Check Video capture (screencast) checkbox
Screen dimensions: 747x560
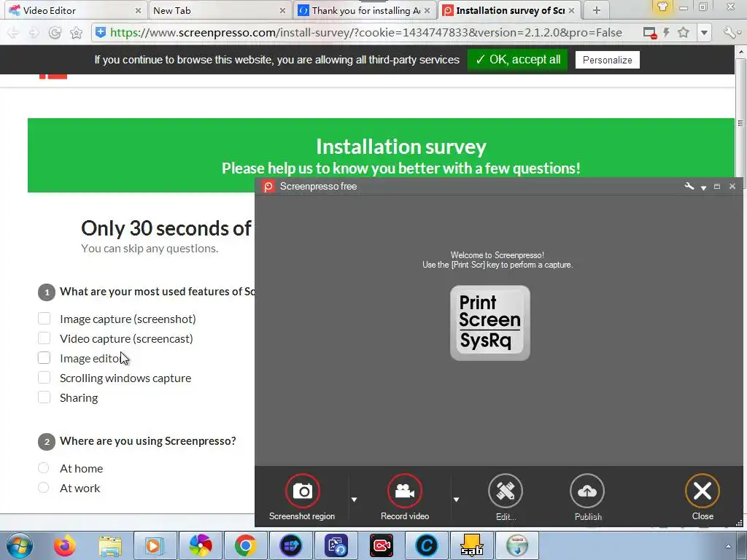click(x=44, y=338)
